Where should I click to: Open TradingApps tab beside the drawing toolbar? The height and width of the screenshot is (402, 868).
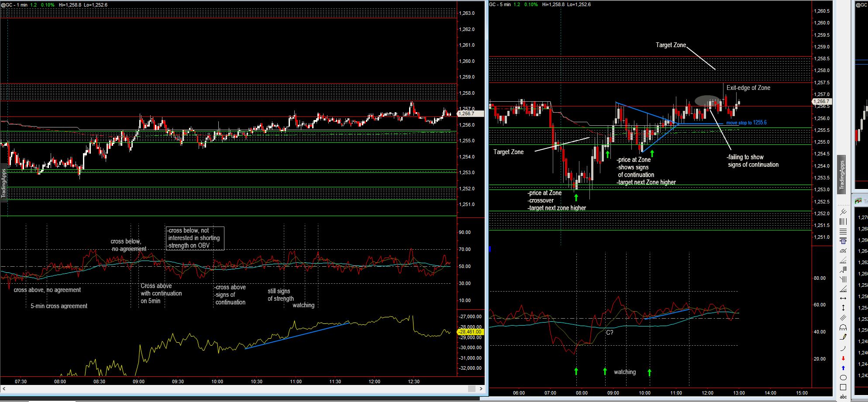(841, 175)
